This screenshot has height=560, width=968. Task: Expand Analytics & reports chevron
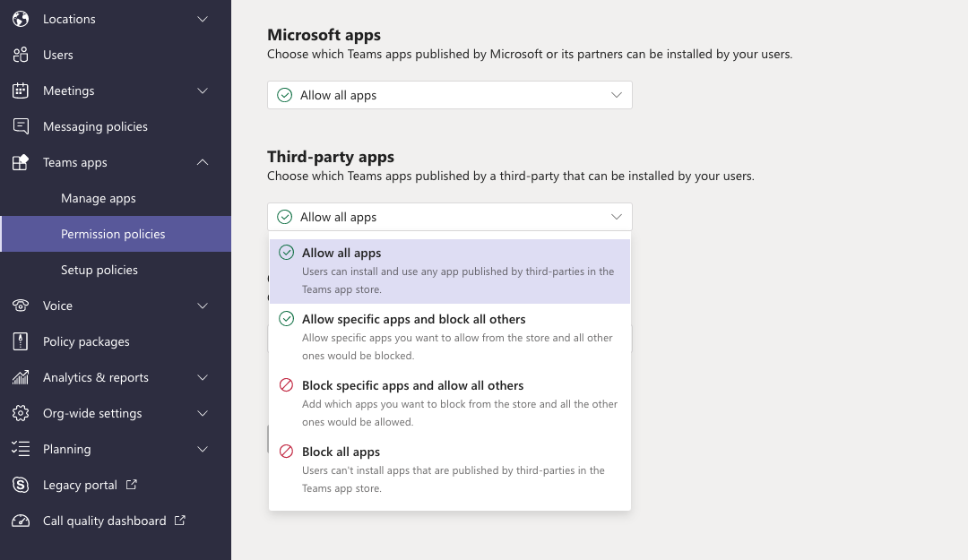[203, 377]
